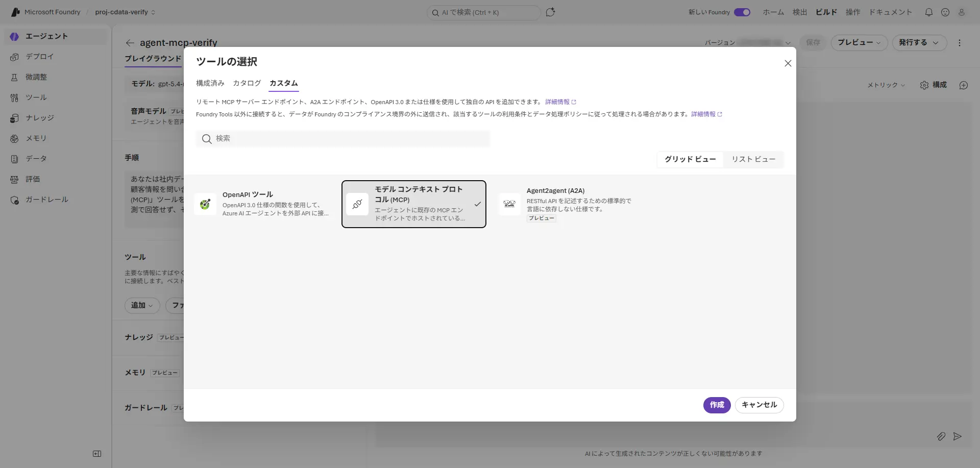980x468 pixels.
Task: Click the AI で検索 top search box
Action: tap(483, 12)
